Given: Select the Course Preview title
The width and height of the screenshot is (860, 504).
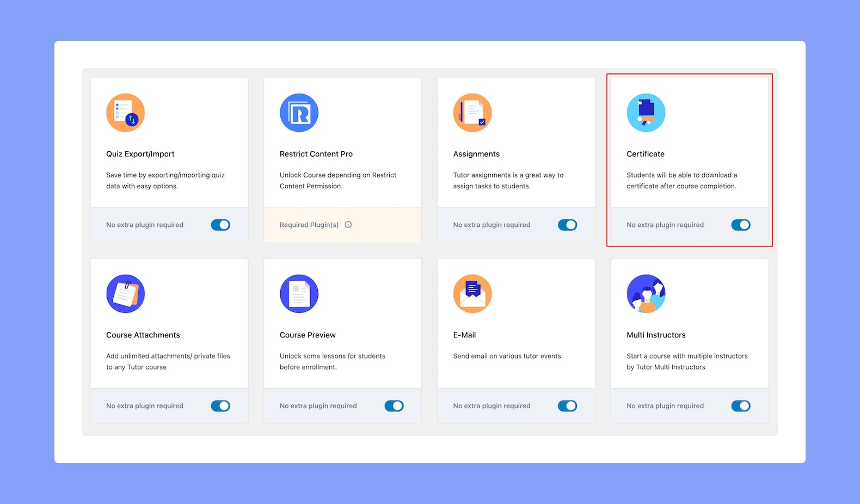Looking at the screenshot, I should coord(308,335).
